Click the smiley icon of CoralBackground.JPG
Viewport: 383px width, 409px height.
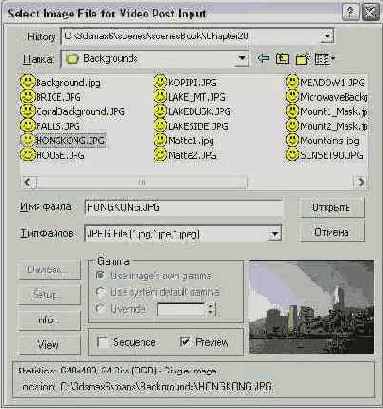tap(27, 111)
